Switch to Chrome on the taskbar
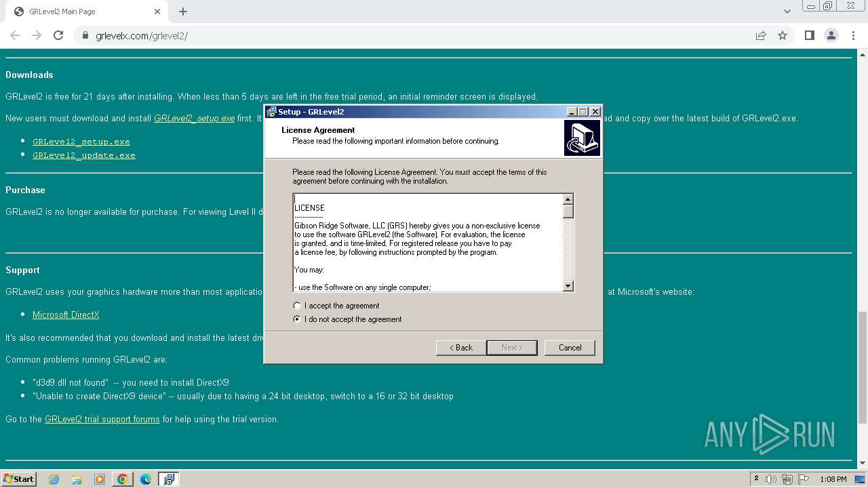The height and width of the screenshot is (488, 868). point(122,479)
